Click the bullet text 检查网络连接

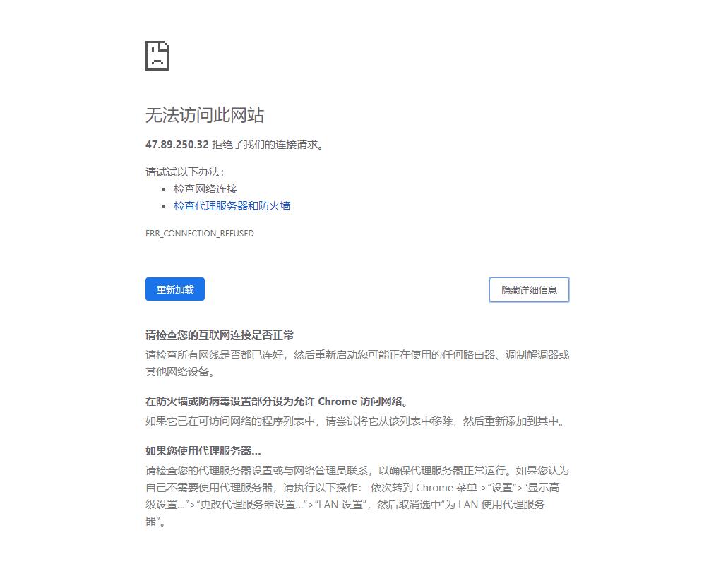pyautogui.click(x=205, y=189)
